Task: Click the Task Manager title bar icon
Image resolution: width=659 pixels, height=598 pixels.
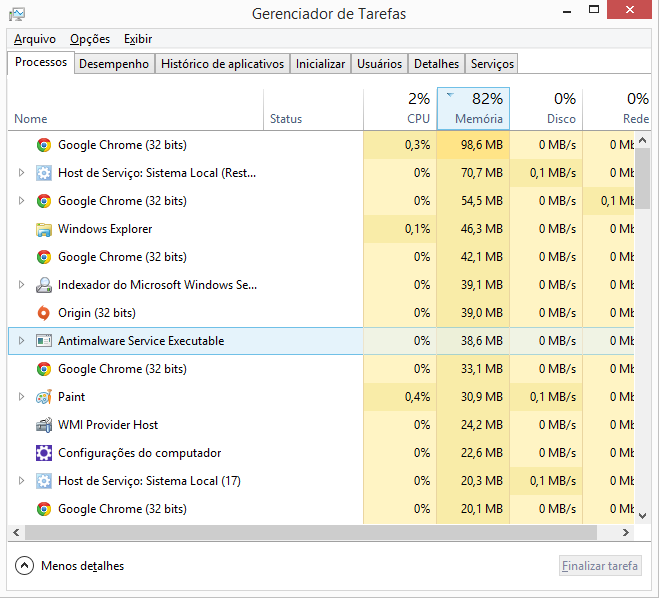Action: coord(17,14)
